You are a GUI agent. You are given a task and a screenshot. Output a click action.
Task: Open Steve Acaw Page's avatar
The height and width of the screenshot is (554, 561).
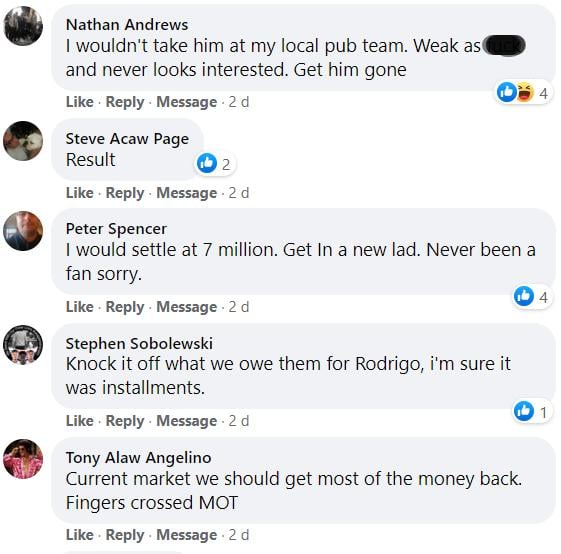[23, 141]
